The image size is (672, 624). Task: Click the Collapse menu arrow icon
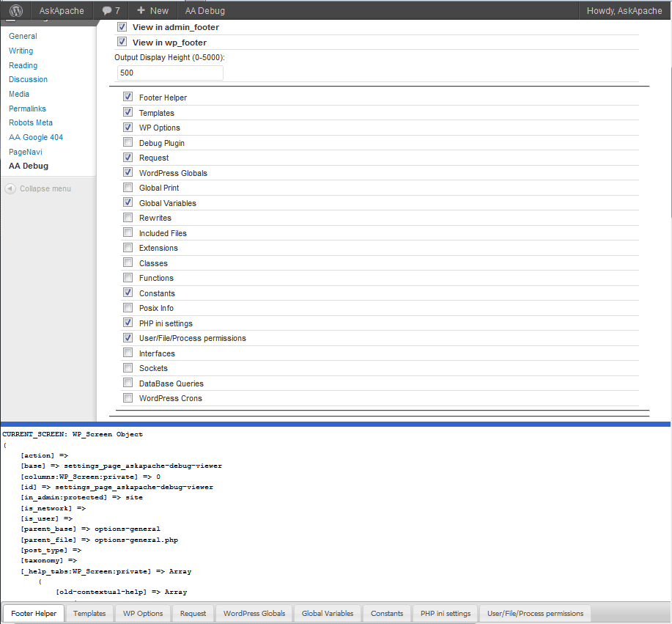pyautogui.click(x=10, y=188)
